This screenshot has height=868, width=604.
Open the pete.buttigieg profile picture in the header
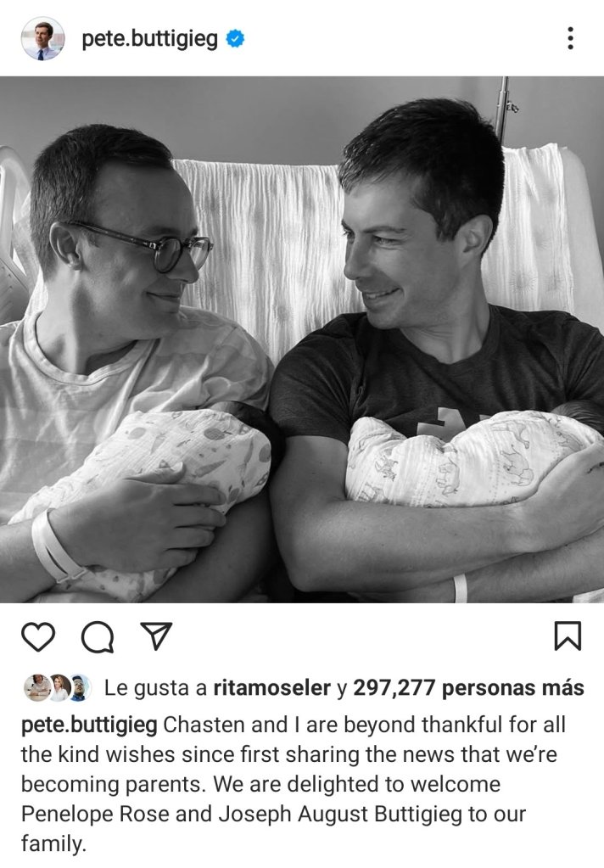coord(42,39)
